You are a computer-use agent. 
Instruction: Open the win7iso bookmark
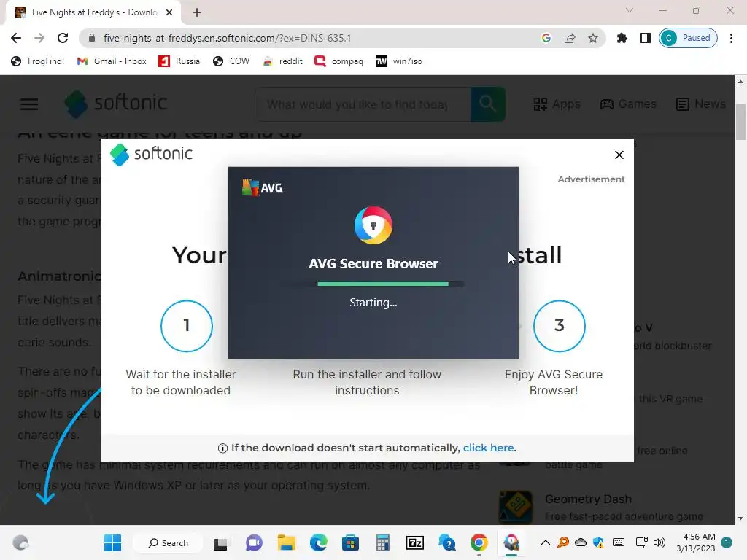pyautogui.click(x=399, y=61)
